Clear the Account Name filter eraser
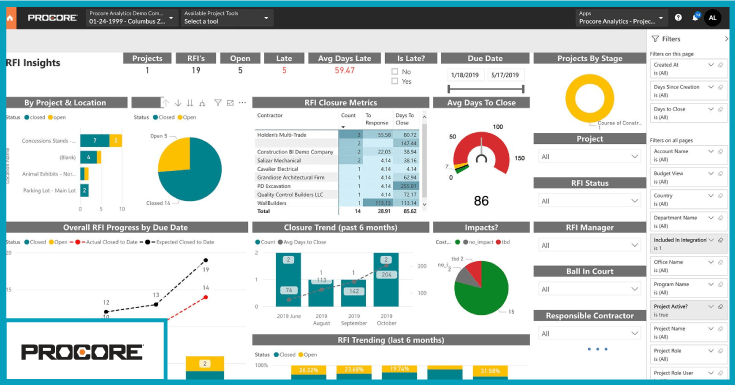735x385 pixels. pos(720,151)
